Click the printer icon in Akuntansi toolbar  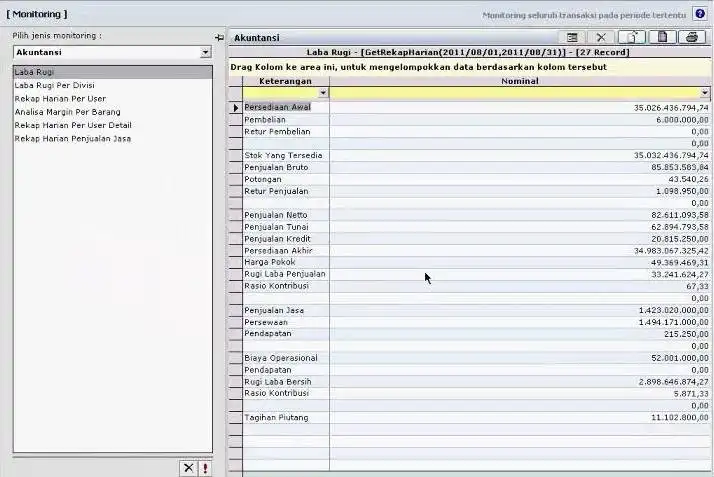click(x=692, y=37)
